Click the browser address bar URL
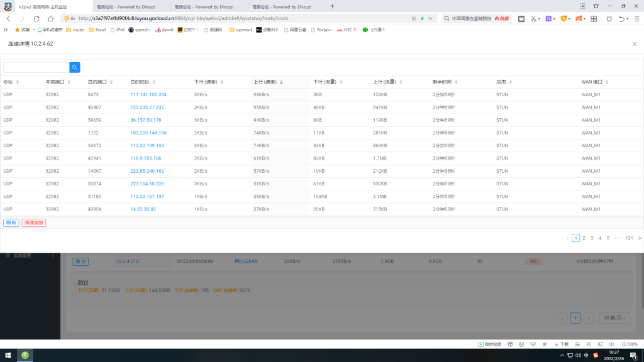Viewport: 644px width, 362px height. coord(183,18)
